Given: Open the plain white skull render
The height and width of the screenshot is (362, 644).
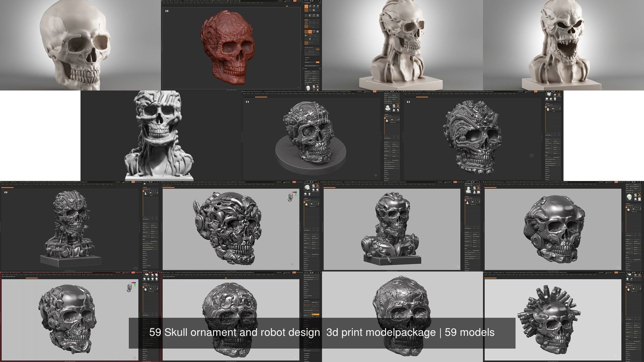Looking at the screenshot, I should click(x=80, y=45).
